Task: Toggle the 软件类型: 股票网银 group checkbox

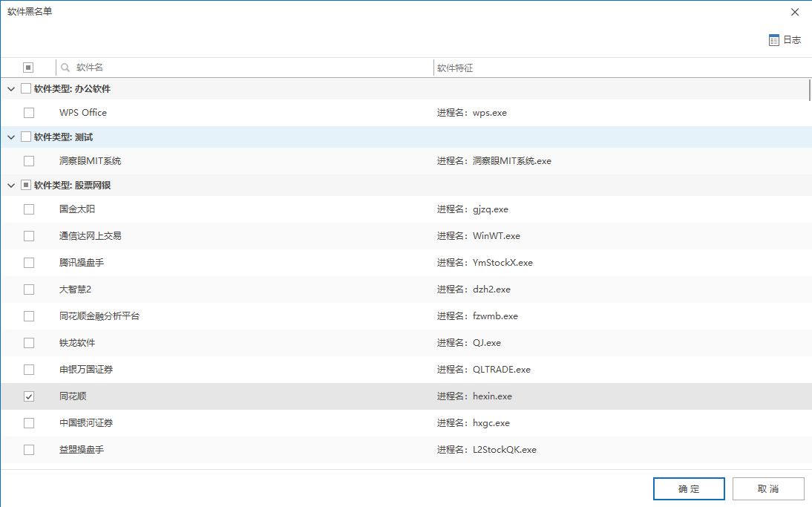Action: tap(26, 185)
